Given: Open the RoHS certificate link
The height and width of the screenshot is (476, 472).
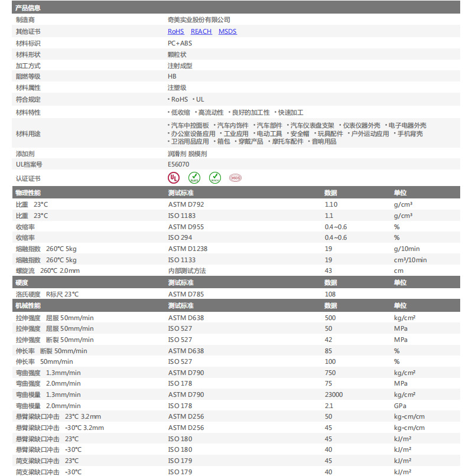Looking at the screenshot, I should pyautogui.click(x=175, y=31).
